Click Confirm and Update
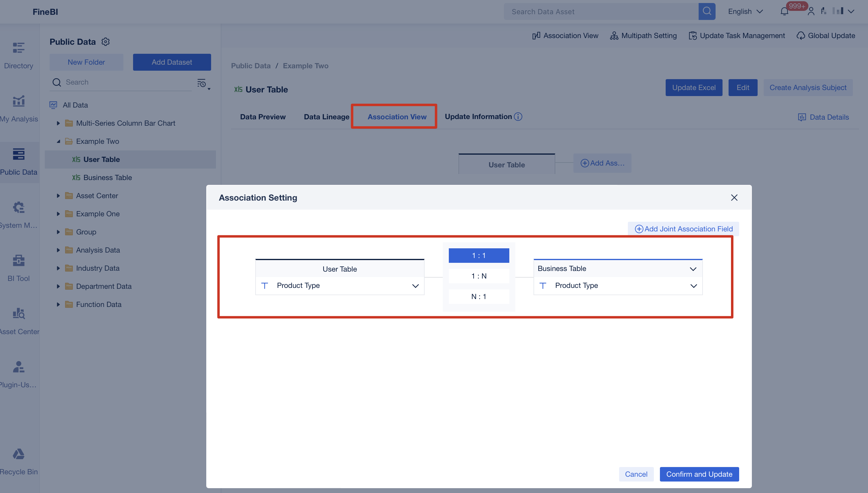This screenshot has height=493, width=868. click(699, 474)
